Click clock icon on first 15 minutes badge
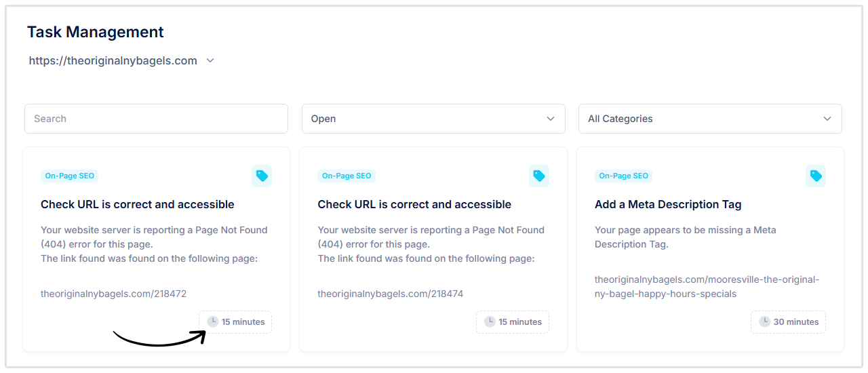This screenshot has width=868, height=373. pyautogui.click(x=213, y=321)
